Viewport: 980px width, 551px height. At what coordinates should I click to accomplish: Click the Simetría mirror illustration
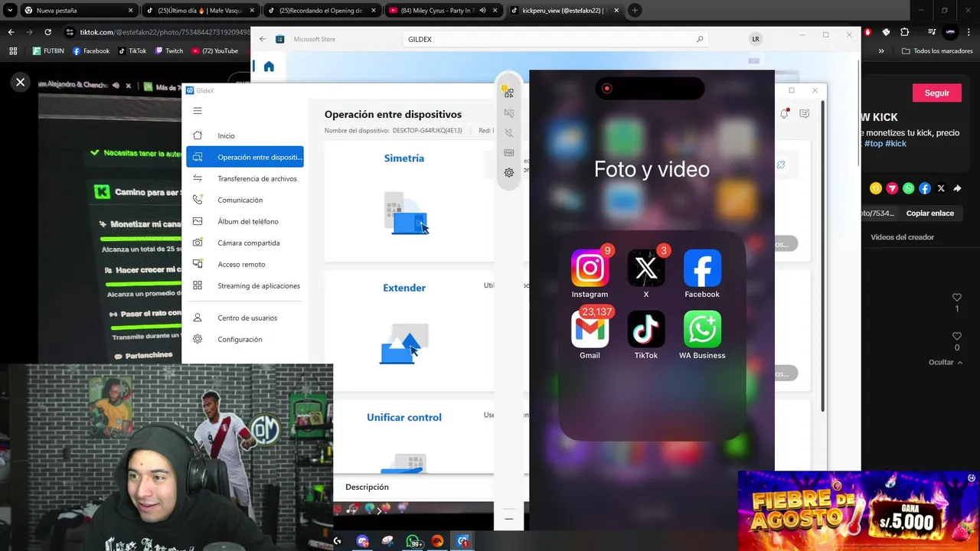point(406,213)
